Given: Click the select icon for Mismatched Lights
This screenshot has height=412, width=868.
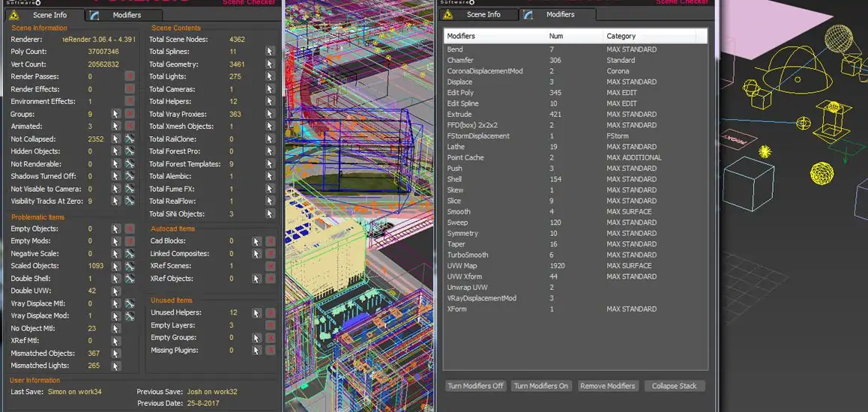Looking at the screenshot, I should [x=116, y=366].
